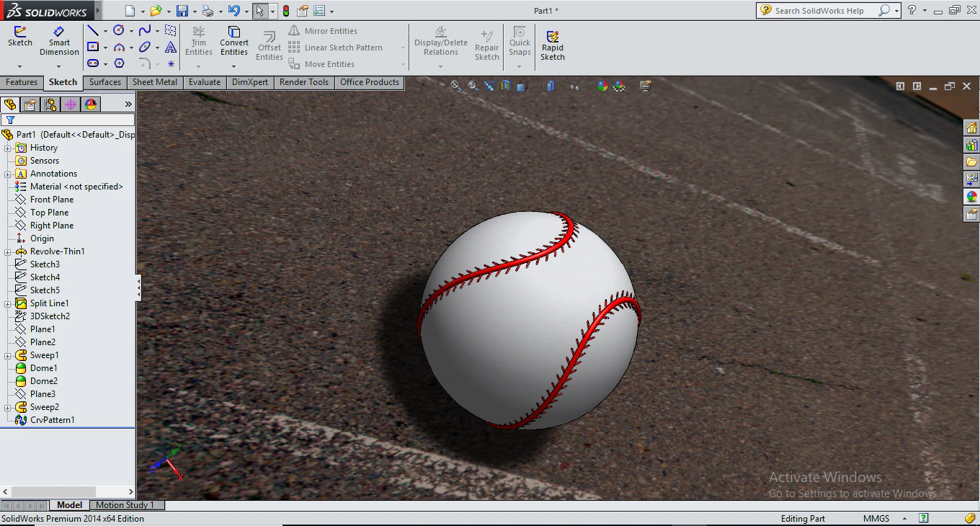Open the DimXpertManager tab icon
The image size is (980, 526).
(71, 104)
